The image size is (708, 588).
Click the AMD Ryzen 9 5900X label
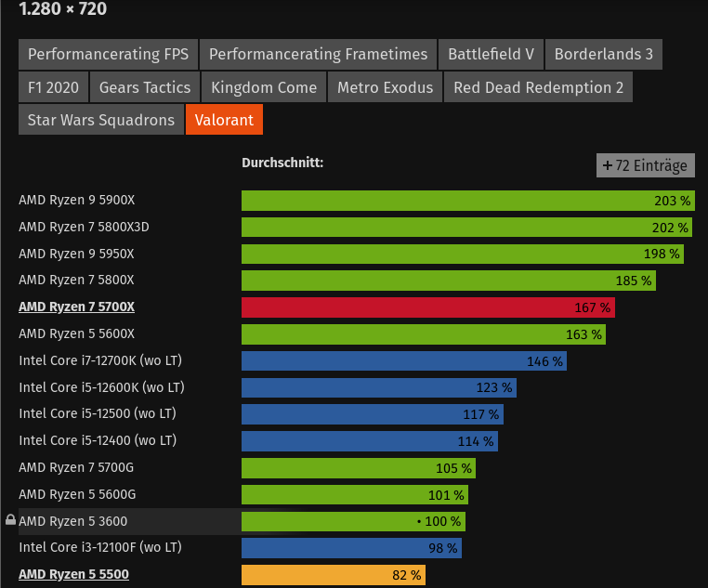(x=77, y=200)
